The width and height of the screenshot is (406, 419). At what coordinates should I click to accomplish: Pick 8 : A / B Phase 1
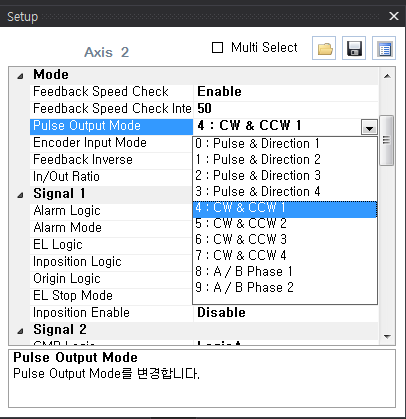285,271
